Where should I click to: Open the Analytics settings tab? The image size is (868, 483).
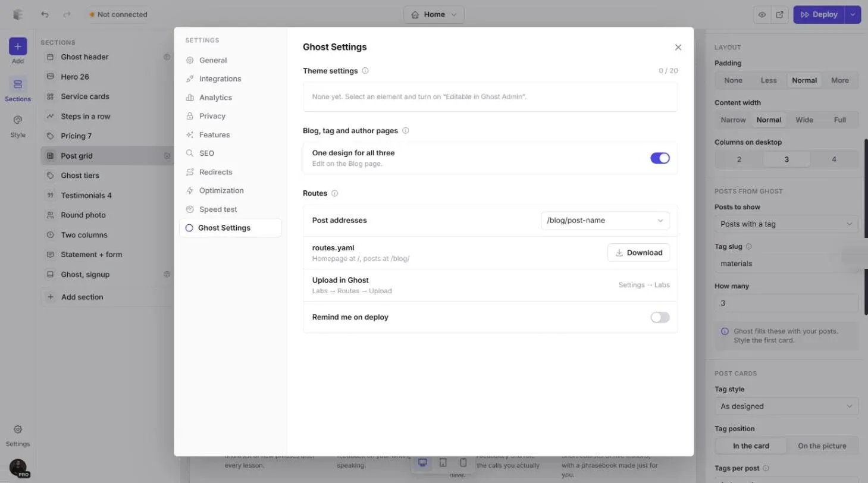click(x=230, y=98)
